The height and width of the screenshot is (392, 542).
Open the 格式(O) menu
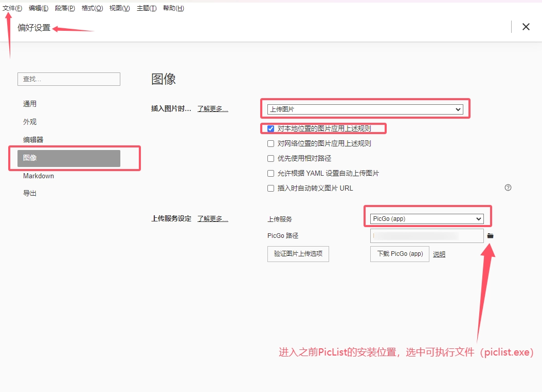click(92, 8)
